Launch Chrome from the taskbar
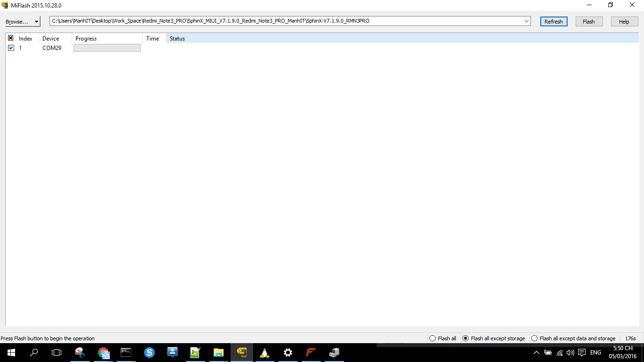The width and height of the screenshot is (644, 362). point(103,353)
